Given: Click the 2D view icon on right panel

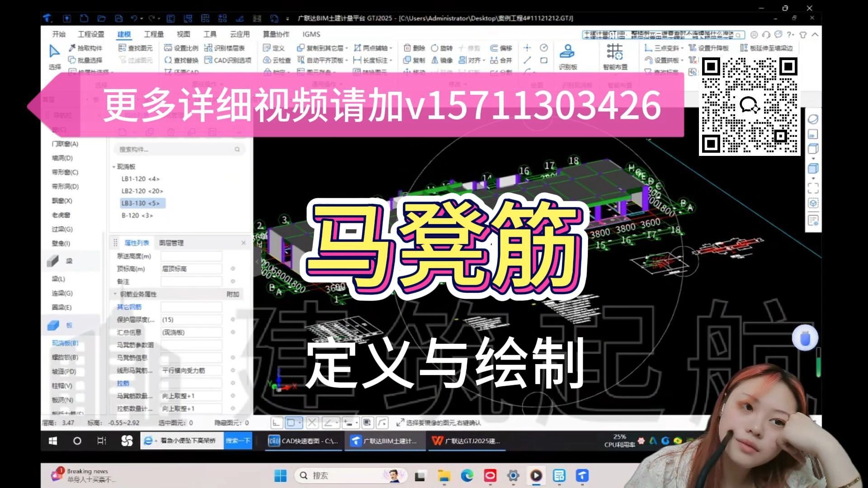Looking at the screenshot, I should click(x=812, y=135).
